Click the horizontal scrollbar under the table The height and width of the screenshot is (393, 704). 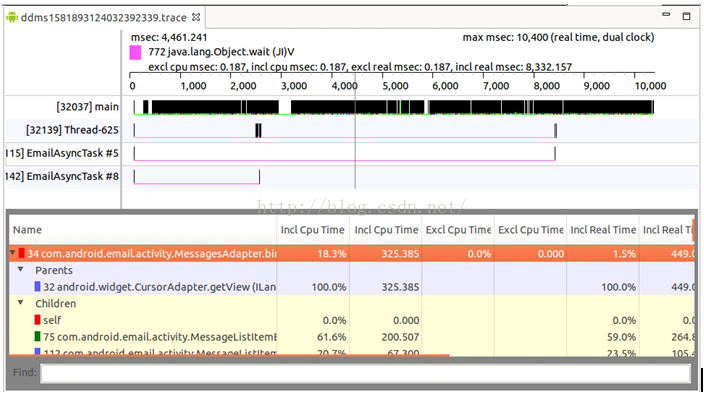point(229,355)
